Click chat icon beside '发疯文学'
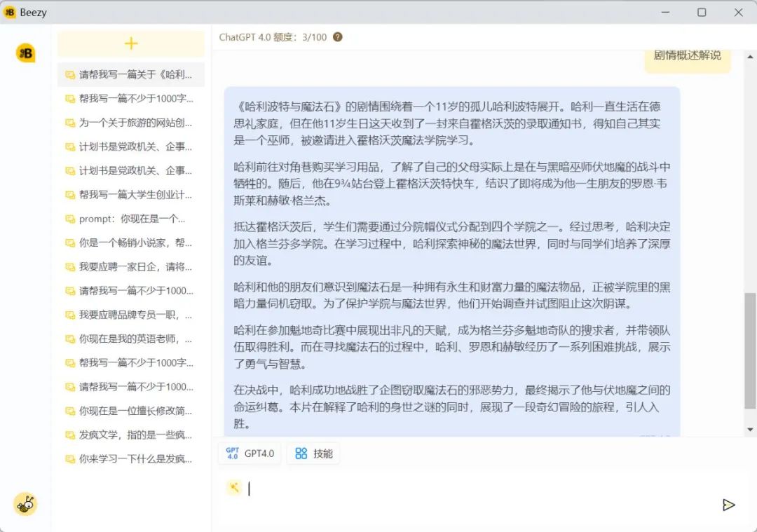 tap(70, 435)
